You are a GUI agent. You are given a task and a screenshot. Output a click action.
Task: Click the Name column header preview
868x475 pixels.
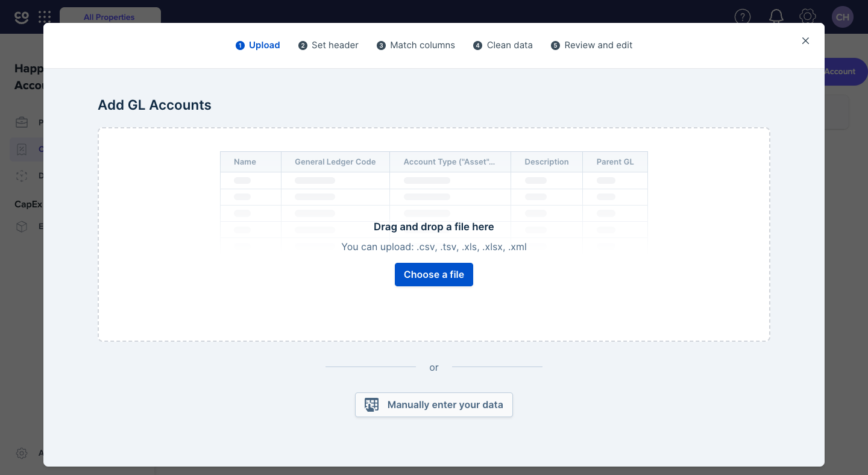click(251, 162)
